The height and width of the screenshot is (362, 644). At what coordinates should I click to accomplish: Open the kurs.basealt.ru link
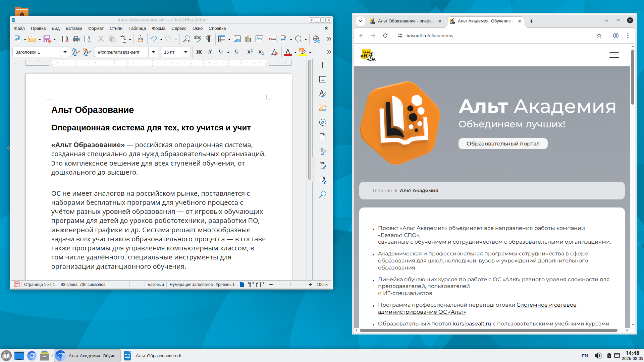pyautogui.click(x=472, y=324)
